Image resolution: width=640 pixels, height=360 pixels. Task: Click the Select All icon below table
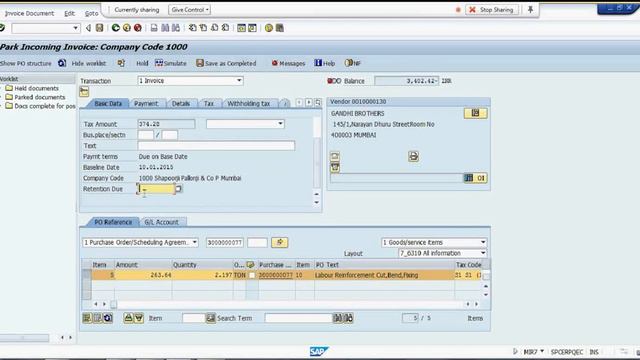point(87,318)
